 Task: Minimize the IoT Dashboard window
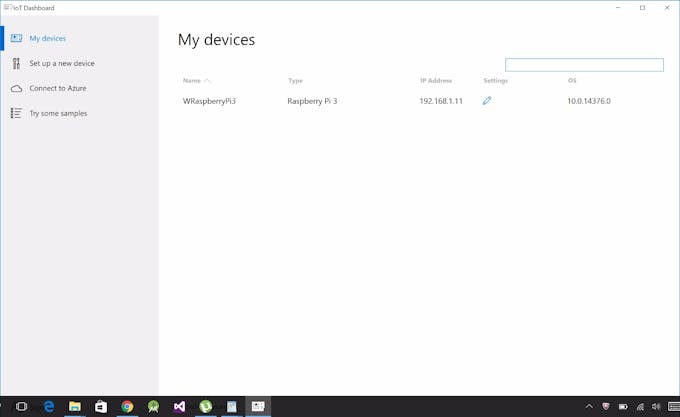618,8
